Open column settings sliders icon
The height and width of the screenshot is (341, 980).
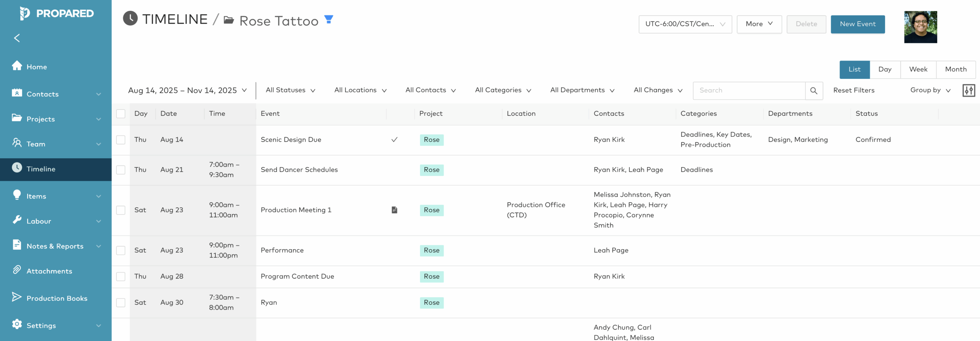pyautogui.click(x=969, y=90)
